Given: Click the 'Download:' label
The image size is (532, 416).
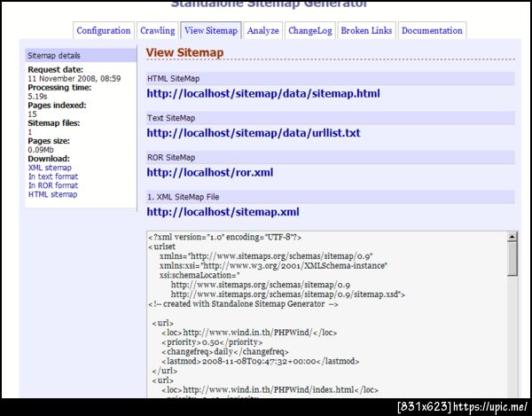Looking at the screenshot, I should click(49, 159).
